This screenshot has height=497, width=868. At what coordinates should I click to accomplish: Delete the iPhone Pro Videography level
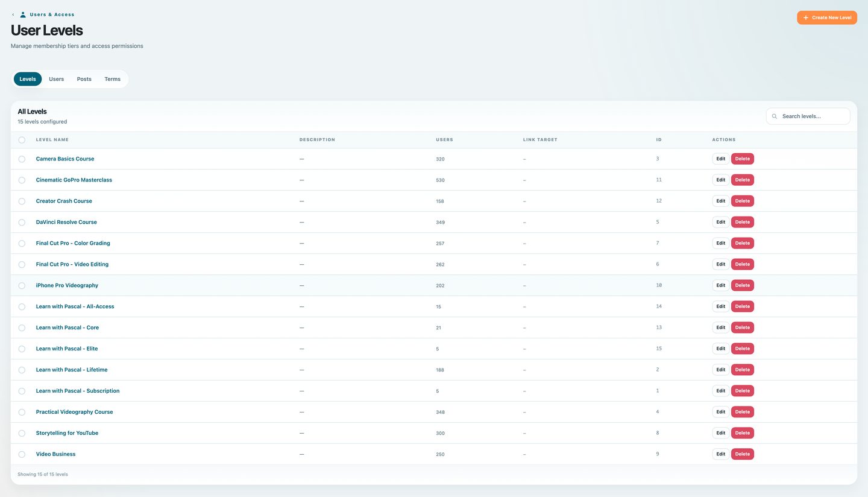[x=743, y=285]
